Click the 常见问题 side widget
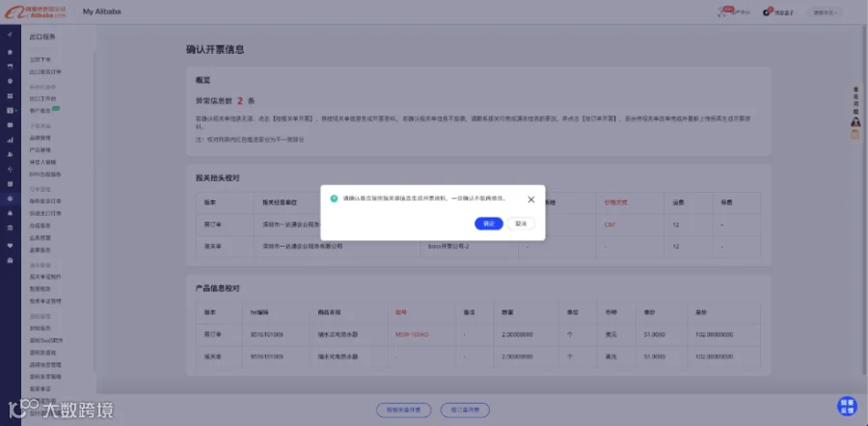 pos(855,99)
